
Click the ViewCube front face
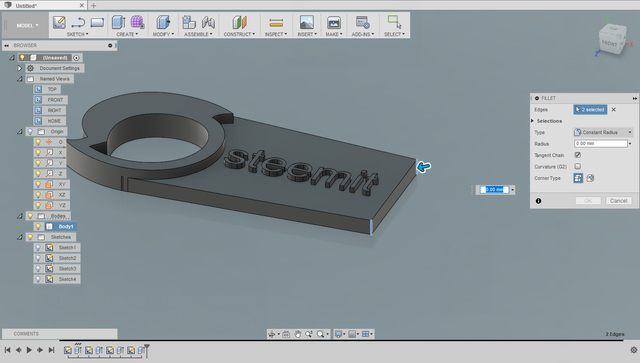(x=610, y=43)
